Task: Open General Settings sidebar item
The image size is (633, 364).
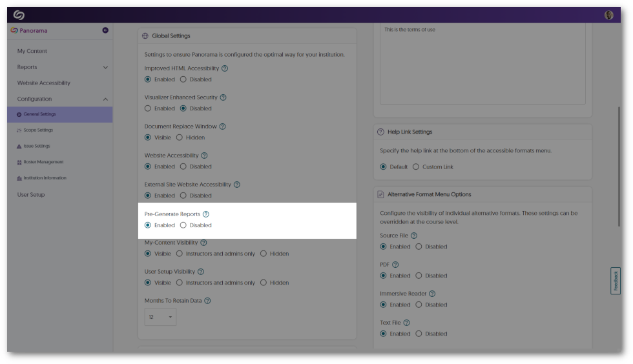Action: [x=59, y=115]
